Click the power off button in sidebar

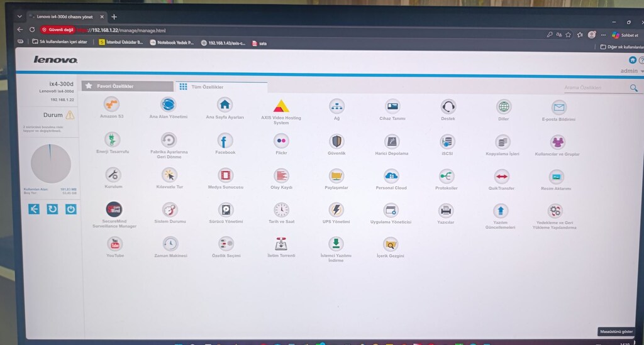coord(70,209)
